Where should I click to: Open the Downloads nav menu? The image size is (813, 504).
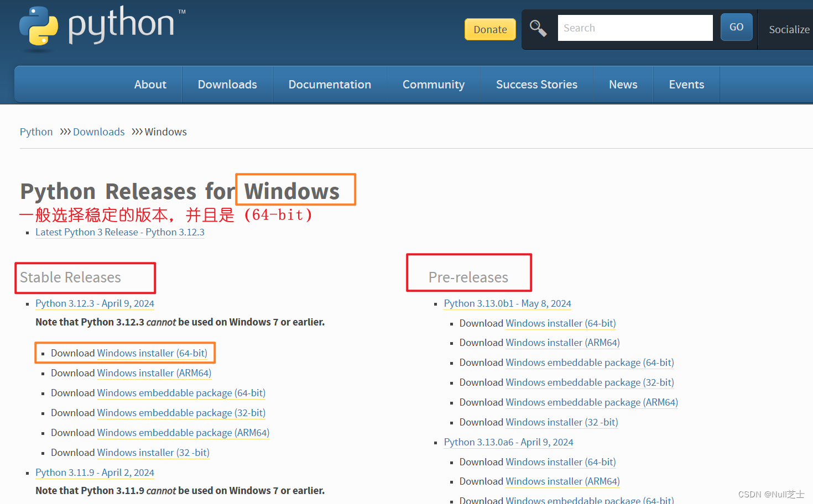(227, 84)
